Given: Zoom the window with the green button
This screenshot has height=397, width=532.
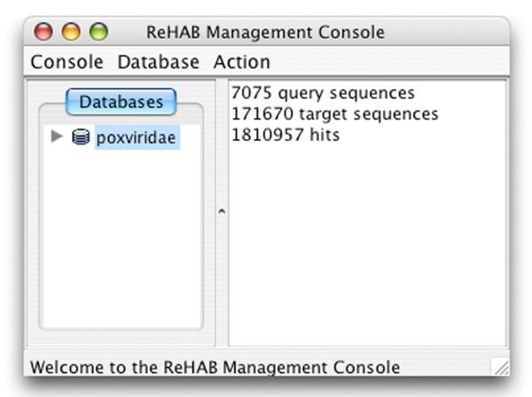Looking at the screenshot, I should pos(98,33).
